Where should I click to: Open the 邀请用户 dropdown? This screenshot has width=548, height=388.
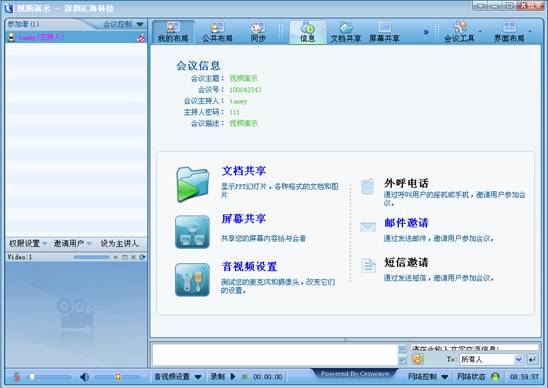pos(72,244)
